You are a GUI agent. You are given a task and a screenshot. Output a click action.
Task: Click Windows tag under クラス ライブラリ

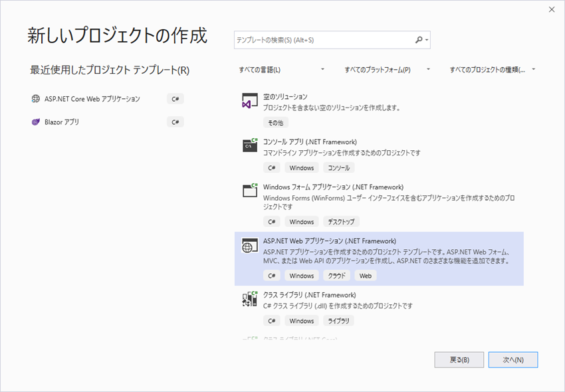point(302,321)
